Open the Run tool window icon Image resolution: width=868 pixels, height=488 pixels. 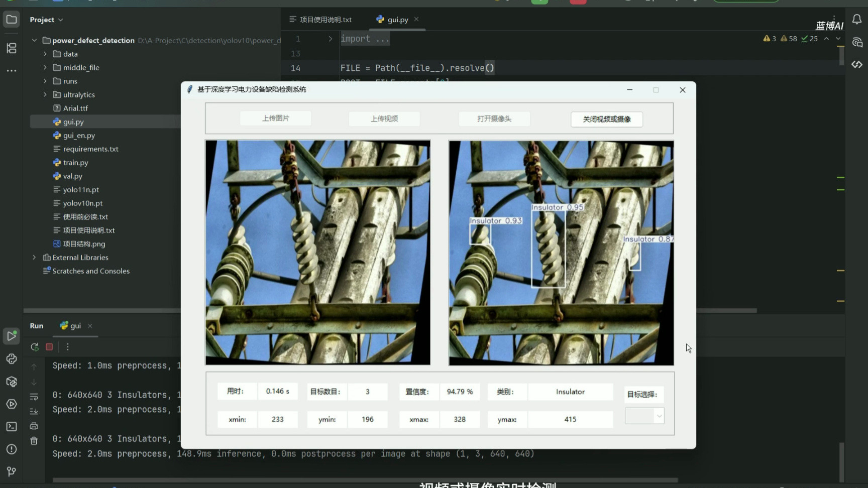(x=11, y=336)
